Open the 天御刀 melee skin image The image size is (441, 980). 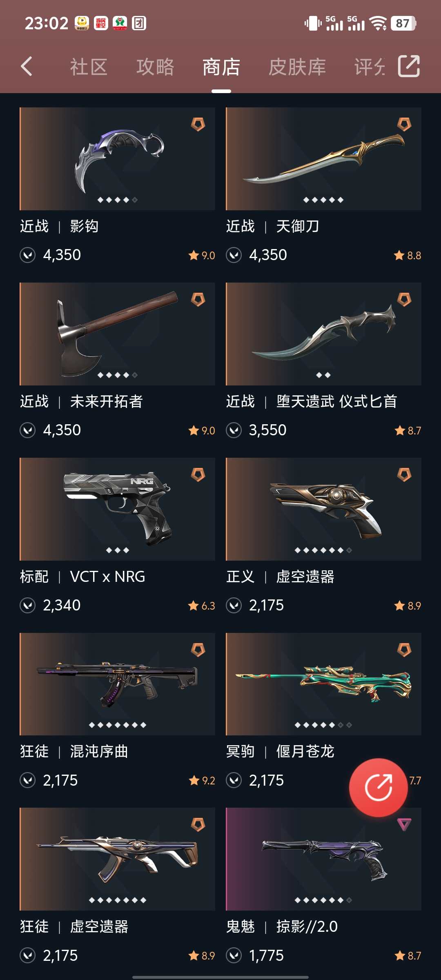coord(323,159)
